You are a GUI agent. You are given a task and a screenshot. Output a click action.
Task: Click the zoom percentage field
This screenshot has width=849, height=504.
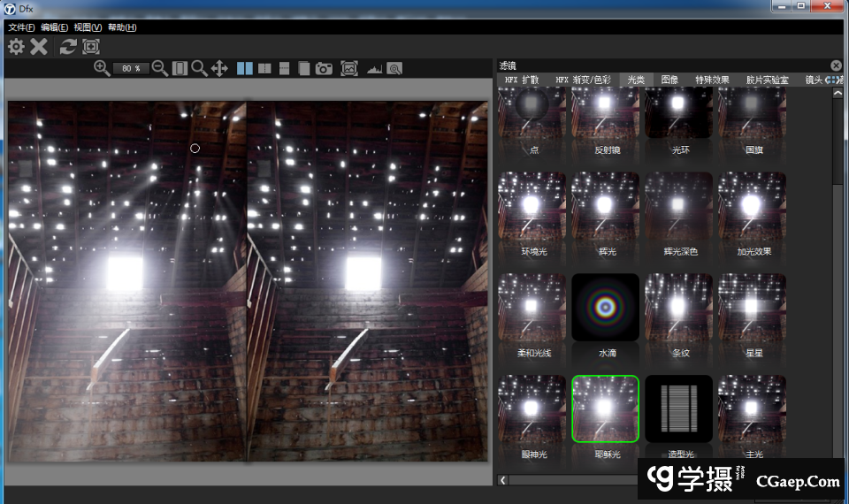tap(131, 68)
